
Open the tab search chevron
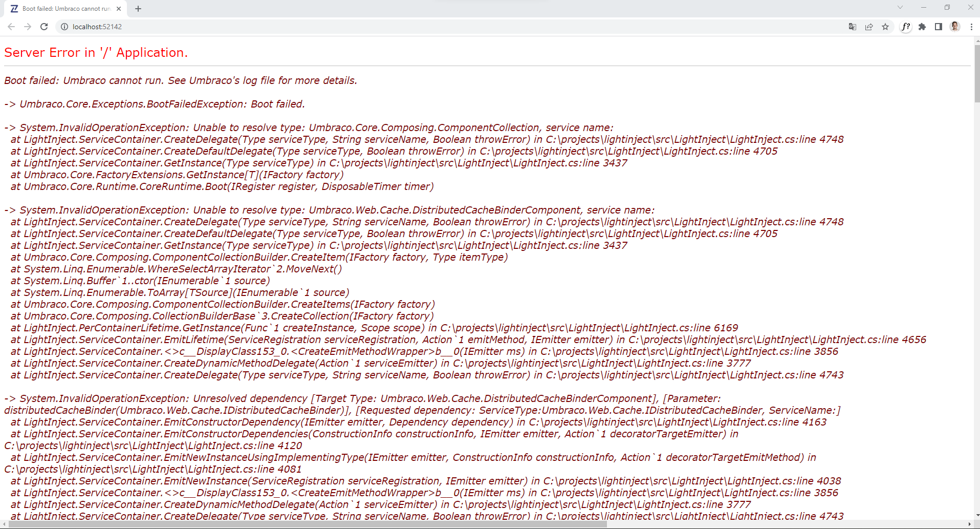click(x=900, y=7)
